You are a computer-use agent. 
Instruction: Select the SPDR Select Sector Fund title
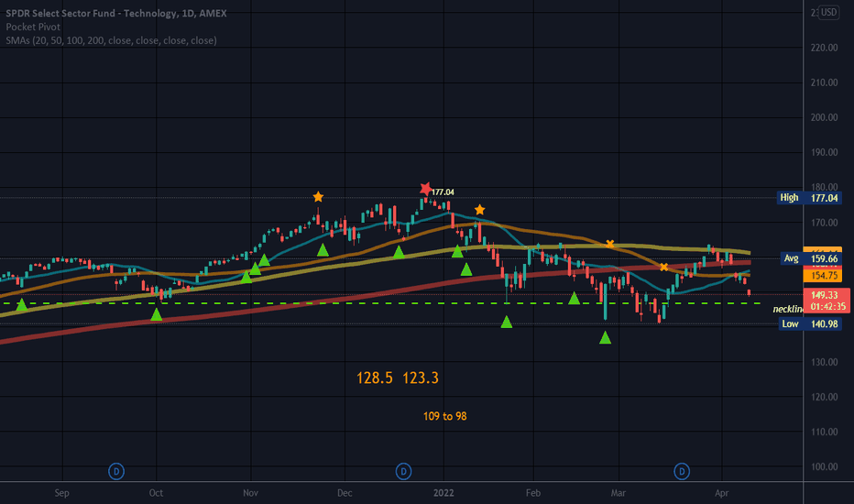pos(116,13)
